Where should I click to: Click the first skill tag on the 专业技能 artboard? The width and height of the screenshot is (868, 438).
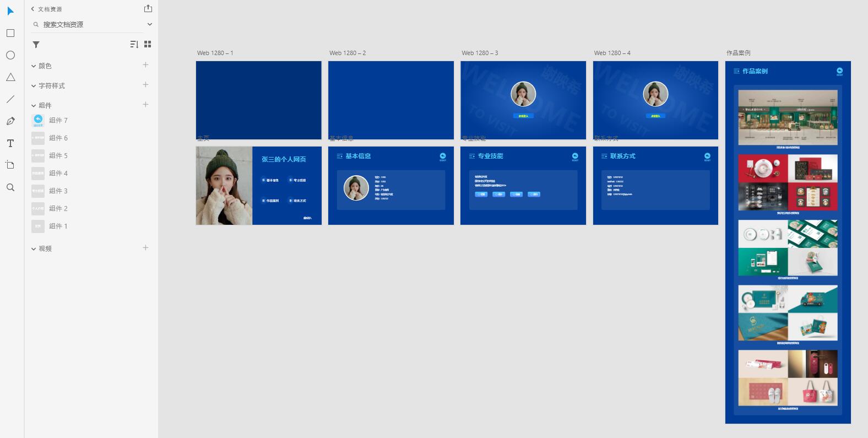pyautogui.click(x=481, y=194)
